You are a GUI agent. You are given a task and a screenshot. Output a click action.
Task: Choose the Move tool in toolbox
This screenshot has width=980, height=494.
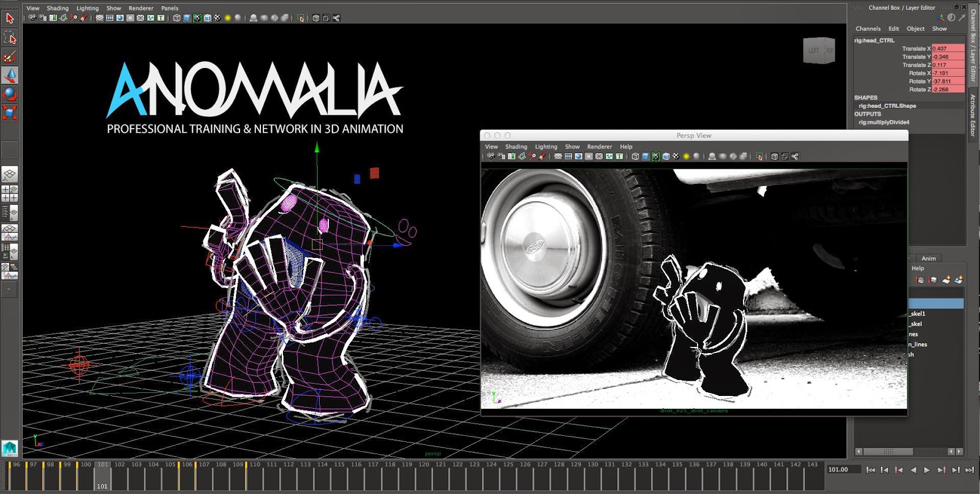coord(10,75)
